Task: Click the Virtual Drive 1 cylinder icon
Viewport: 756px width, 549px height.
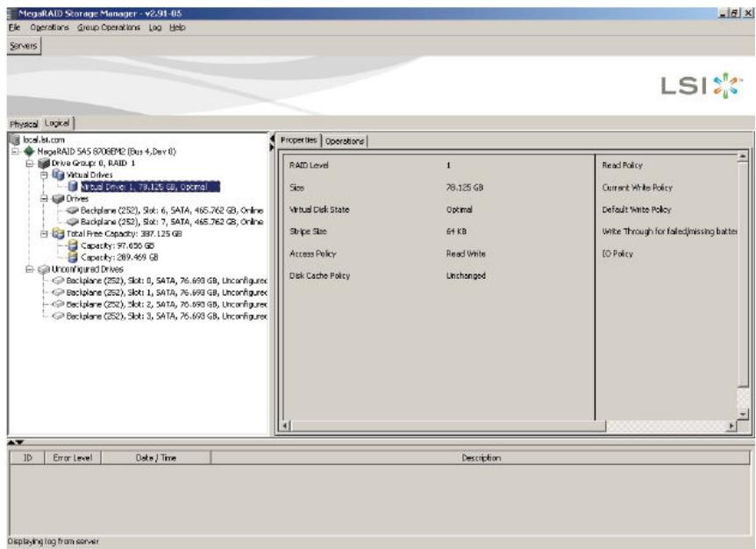Action: click(73, 187)
